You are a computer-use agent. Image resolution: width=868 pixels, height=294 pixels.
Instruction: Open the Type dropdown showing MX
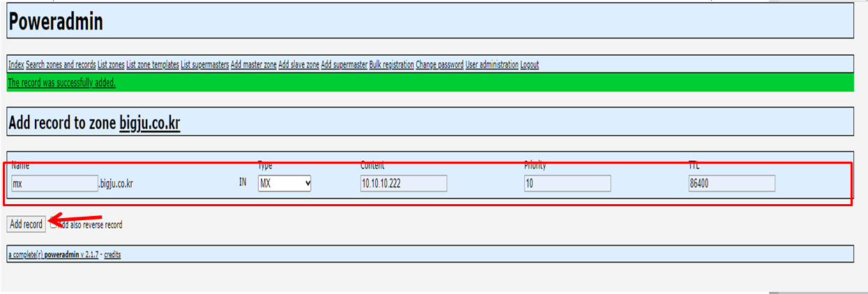coord(284,183)
